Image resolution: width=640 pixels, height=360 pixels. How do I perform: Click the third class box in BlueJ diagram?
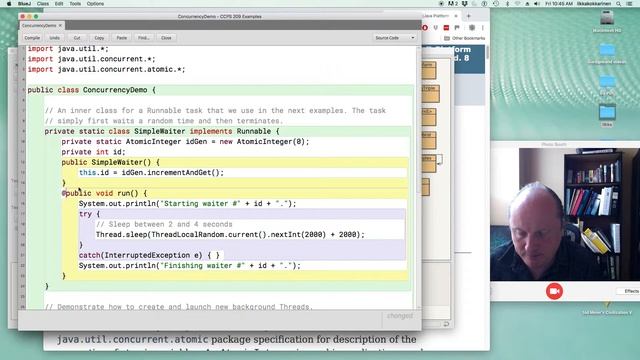click(x=429, y=117)
